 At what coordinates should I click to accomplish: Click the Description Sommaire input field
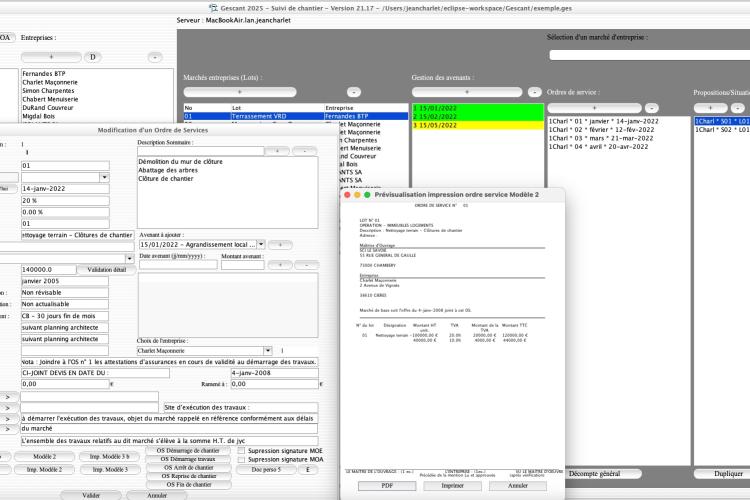coord(201,151)
